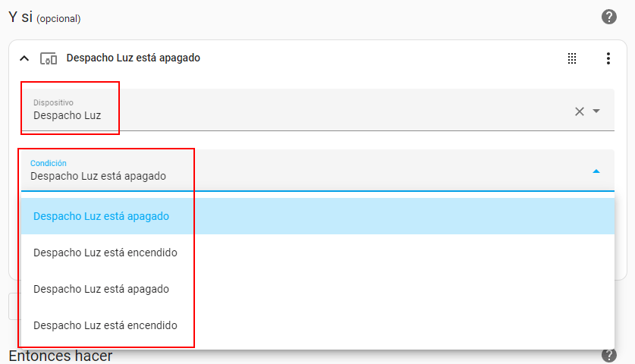Click the blue 'Condición' field label
This screenshot has height=364, width=635.
click(49, 163)
